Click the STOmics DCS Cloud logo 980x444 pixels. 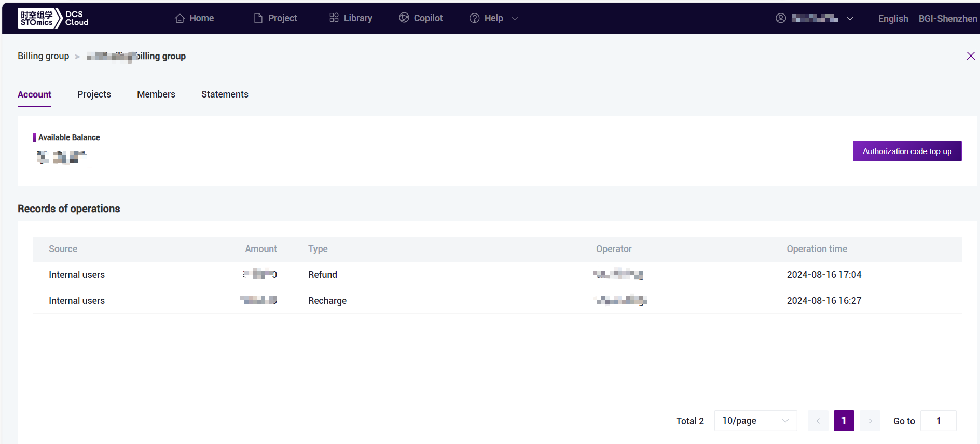tap(53, 18)
